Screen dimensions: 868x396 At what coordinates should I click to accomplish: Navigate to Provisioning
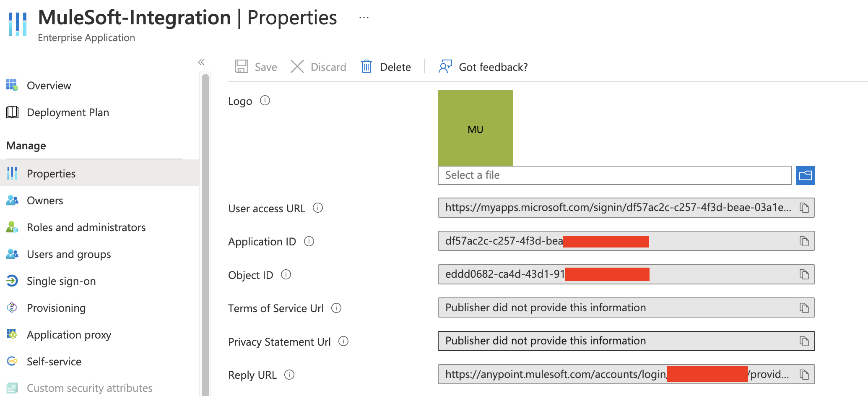(56, 308)
